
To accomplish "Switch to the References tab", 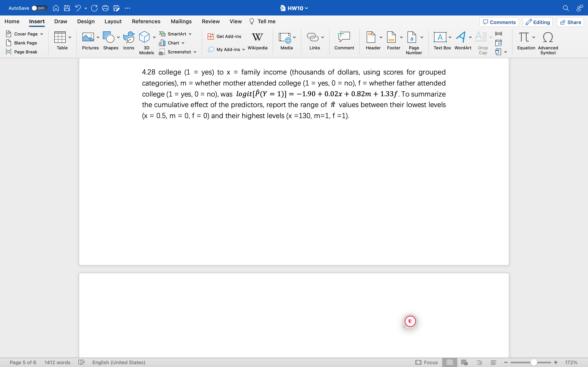I will (146, 21).
